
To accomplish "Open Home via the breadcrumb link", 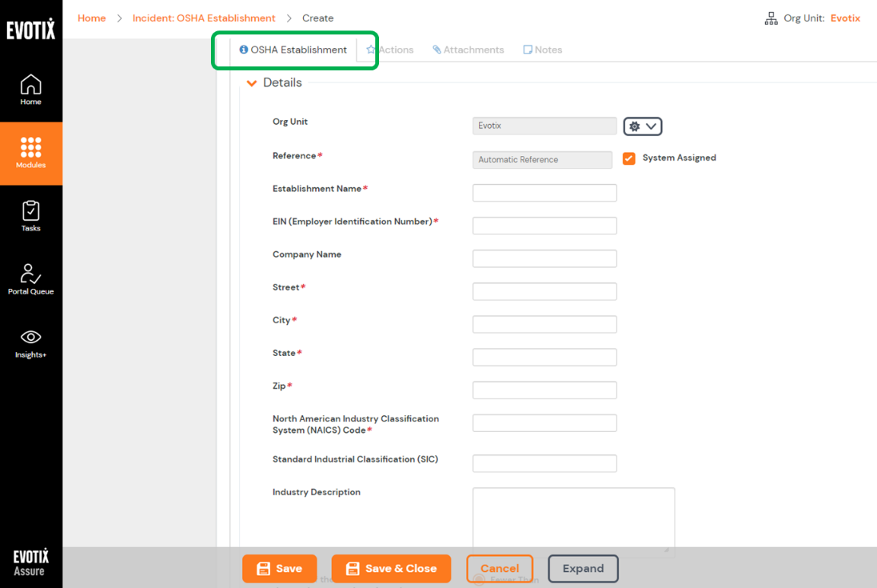I will (91, 17).
